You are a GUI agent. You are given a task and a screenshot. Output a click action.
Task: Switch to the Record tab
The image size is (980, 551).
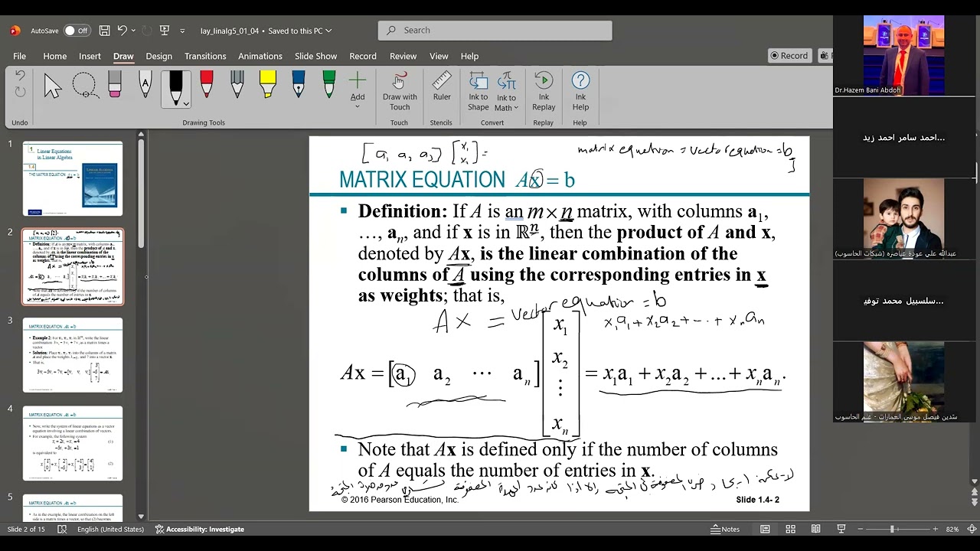363,56
